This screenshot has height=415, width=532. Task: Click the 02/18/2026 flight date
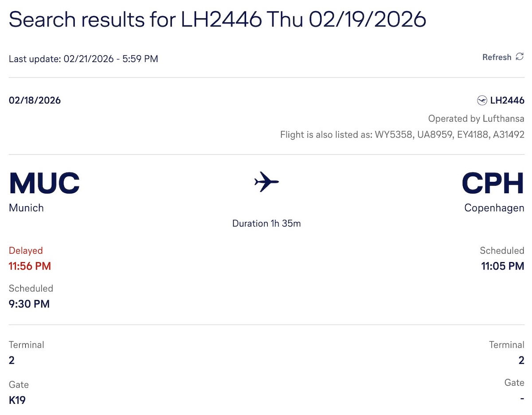pyautogui.click(x=35, y=100)
